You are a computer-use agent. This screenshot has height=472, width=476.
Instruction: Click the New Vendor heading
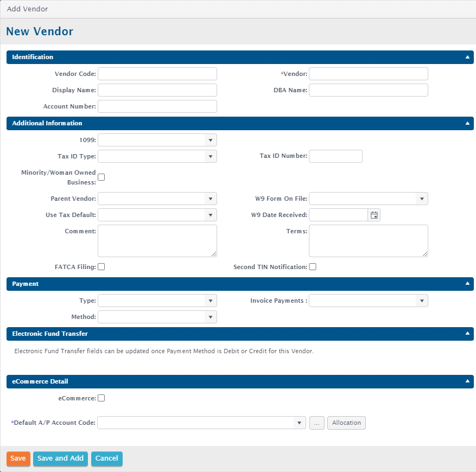pos(40,31)
